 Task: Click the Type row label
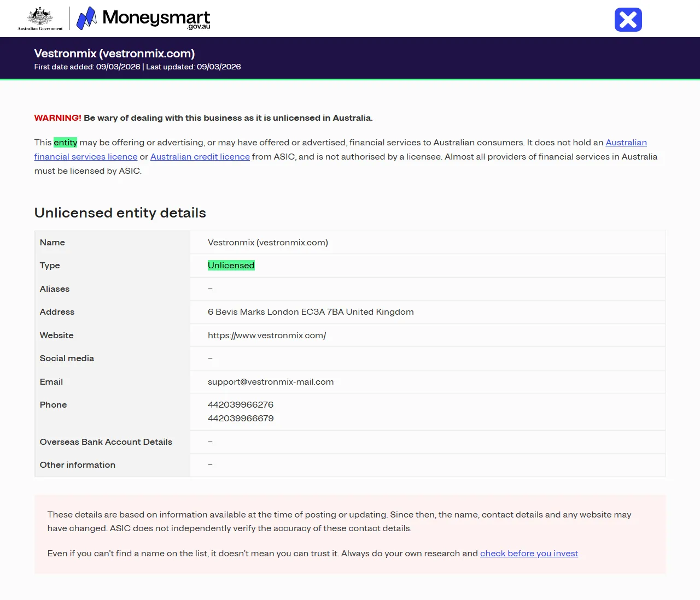click(50, 266)
